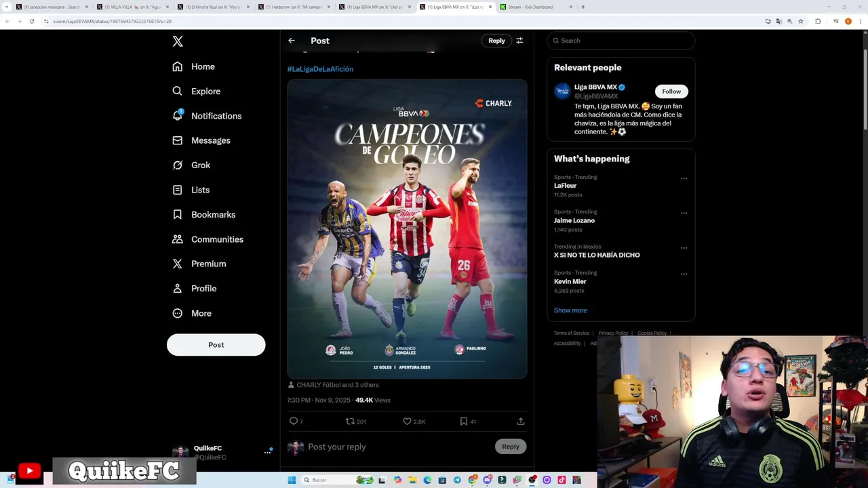
Task: Open the Liga BBVA MX profile name
Action: 595,87
